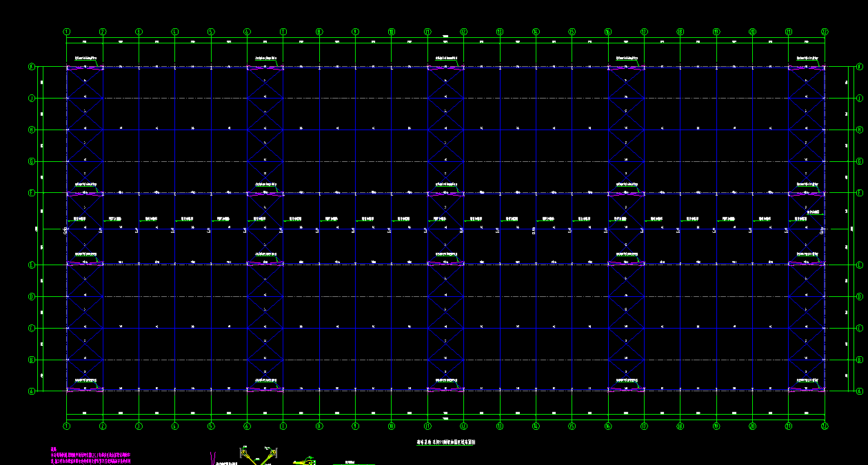Select axis bubble 9 in the top row
The height and width of the screenshot is (465, 868).
(355, 32)
